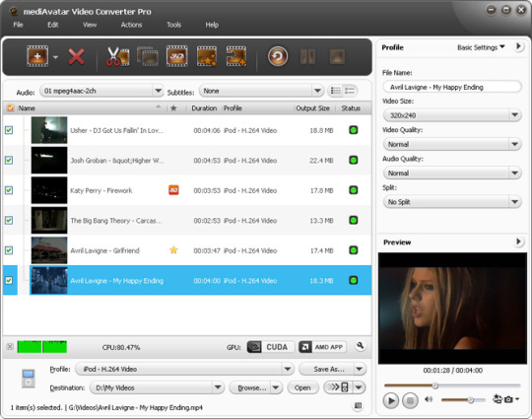Open the wrench settings icon near GPU

click(x=361, y=346)
